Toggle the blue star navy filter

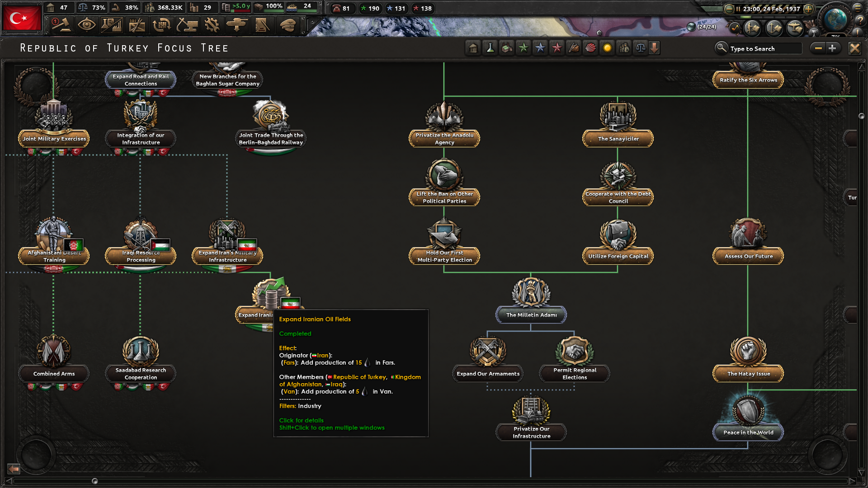[540, 48]
